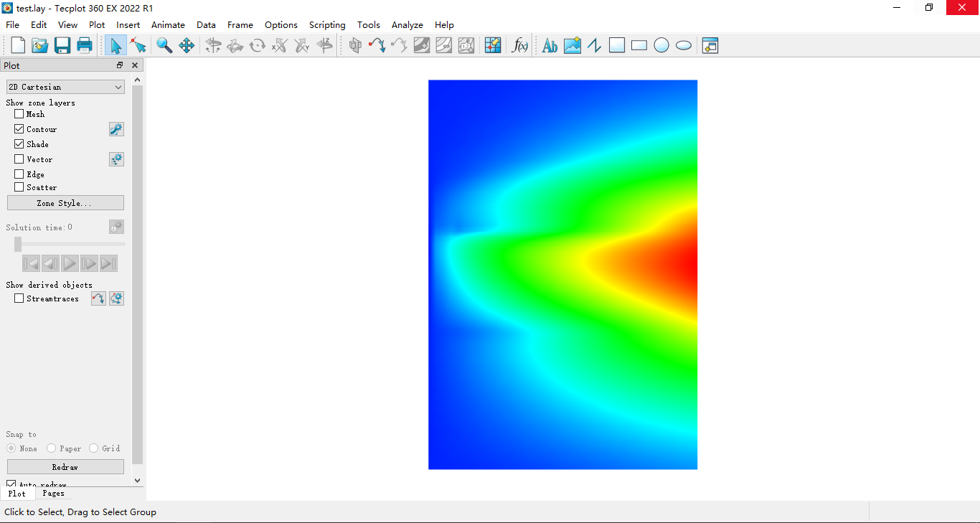Select the Zoom magnifier tool
The width and height of the screenshot is (980, 523).
[x=164, y=45]
